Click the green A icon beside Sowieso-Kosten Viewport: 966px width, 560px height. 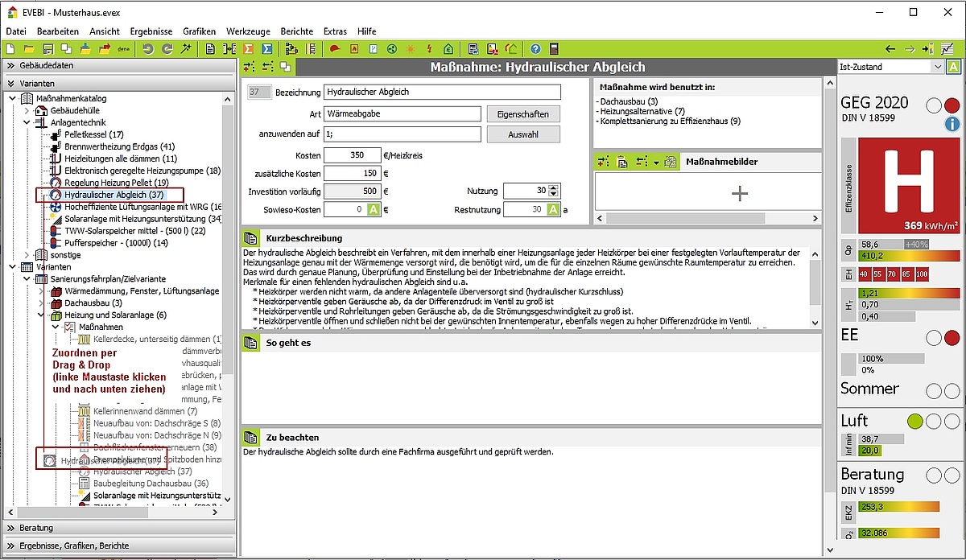point(374,210)
